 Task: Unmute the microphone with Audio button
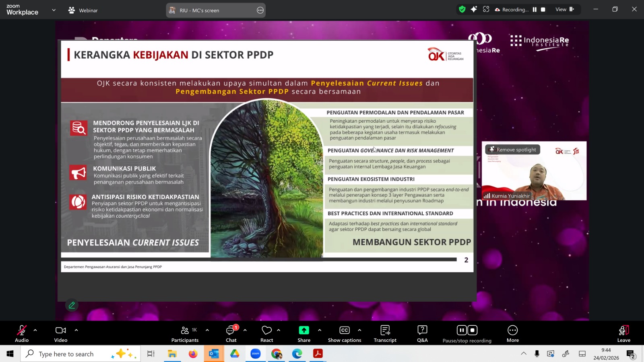point(22,333)
